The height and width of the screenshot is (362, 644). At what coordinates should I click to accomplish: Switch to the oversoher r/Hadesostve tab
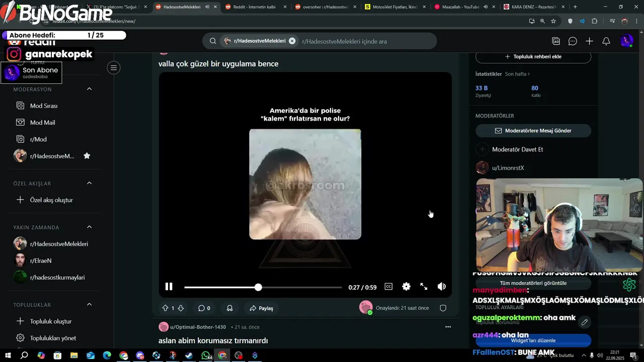325,7
